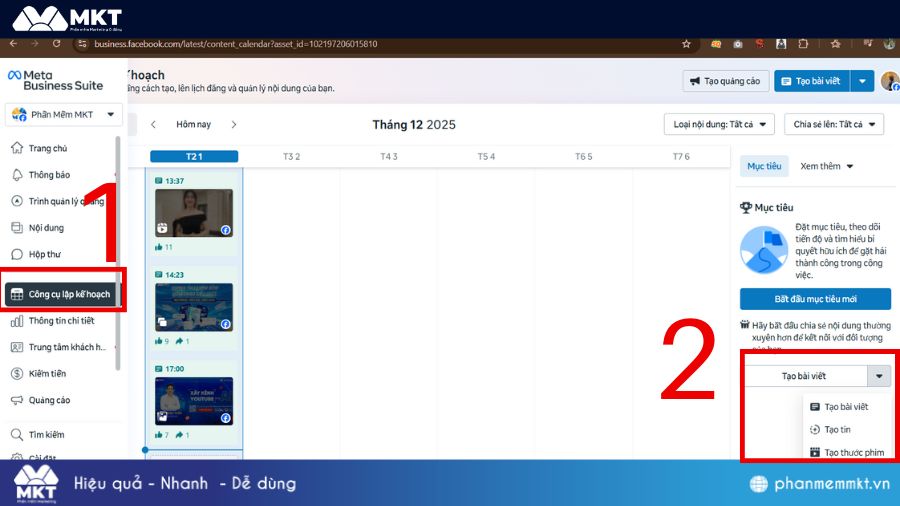Open Chia sẻ lên: Tất cả filter

click(833, 124)
